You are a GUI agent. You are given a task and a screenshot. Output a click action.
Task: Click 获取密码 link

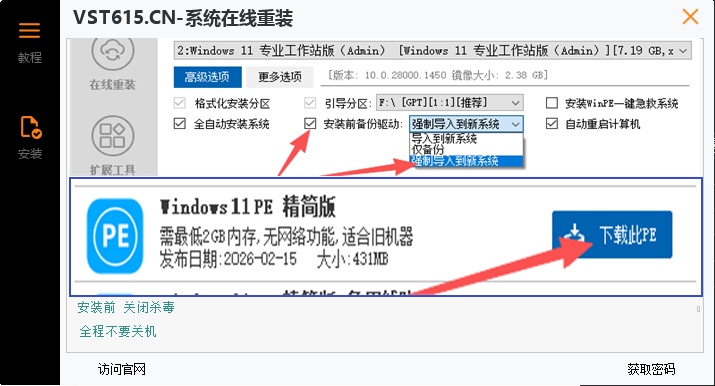[651, 369]
